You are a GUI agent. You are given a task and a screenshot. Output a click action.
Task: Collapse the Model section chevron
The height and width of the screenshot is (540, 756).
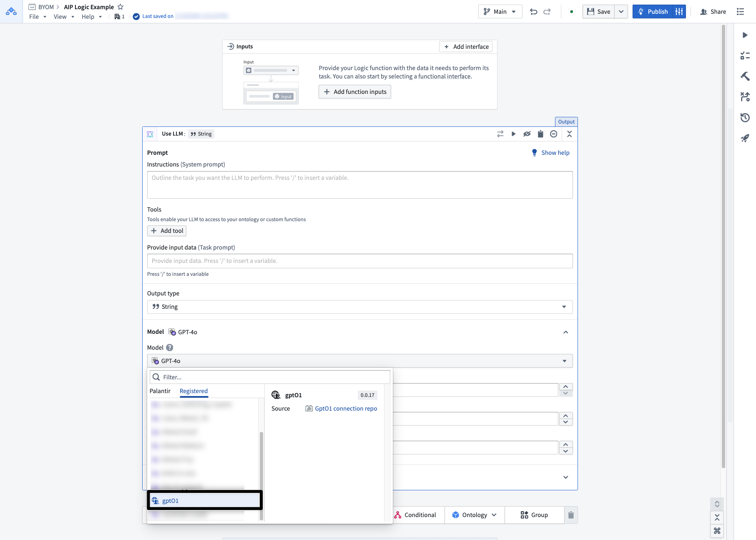pos(566,332)
